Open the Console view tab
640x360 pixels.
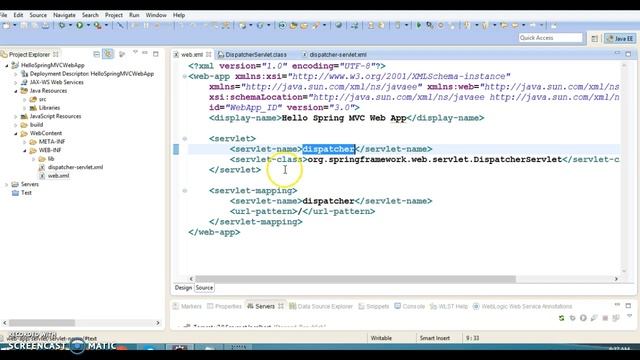pyautogui.click(x=410, y=306)
